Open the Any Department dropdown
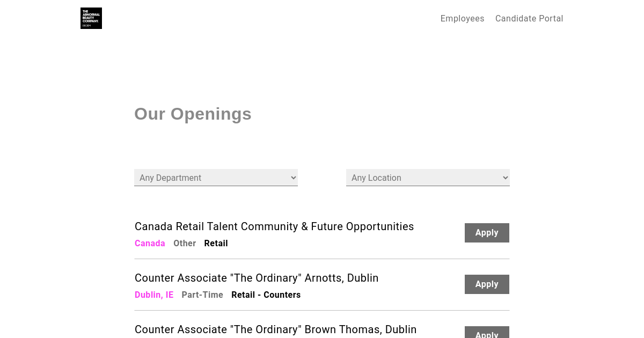 click(x=215, y=178)
